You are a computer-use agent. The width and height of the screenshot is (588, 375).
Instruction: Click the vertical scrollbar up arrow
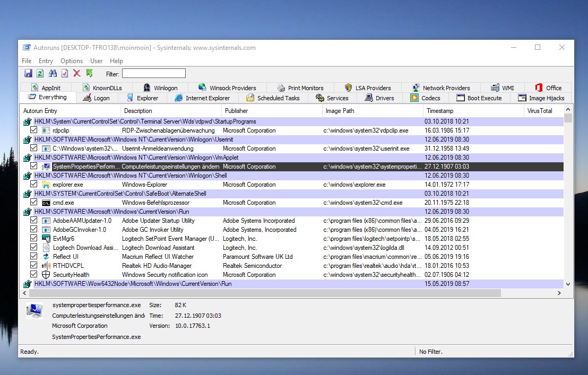coord(568,109)
